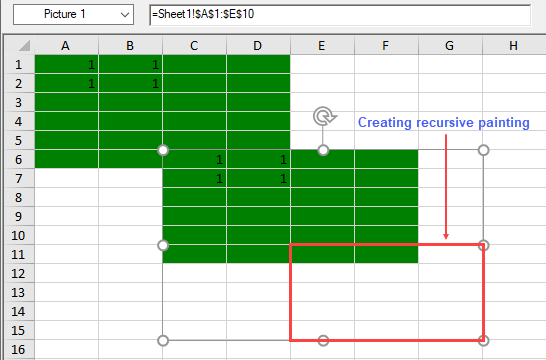Click the picture's bottom-middle sizing handle
This screenshot has width=546, height=360.
[x=323, y=341]
